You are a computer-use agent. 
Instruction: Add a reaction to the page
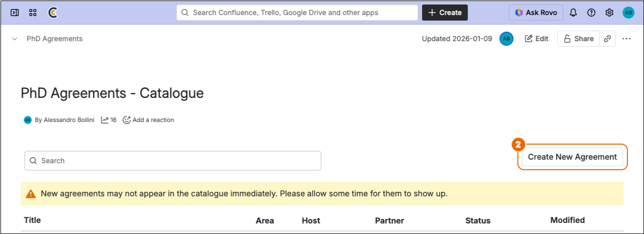tap(148, 120)
